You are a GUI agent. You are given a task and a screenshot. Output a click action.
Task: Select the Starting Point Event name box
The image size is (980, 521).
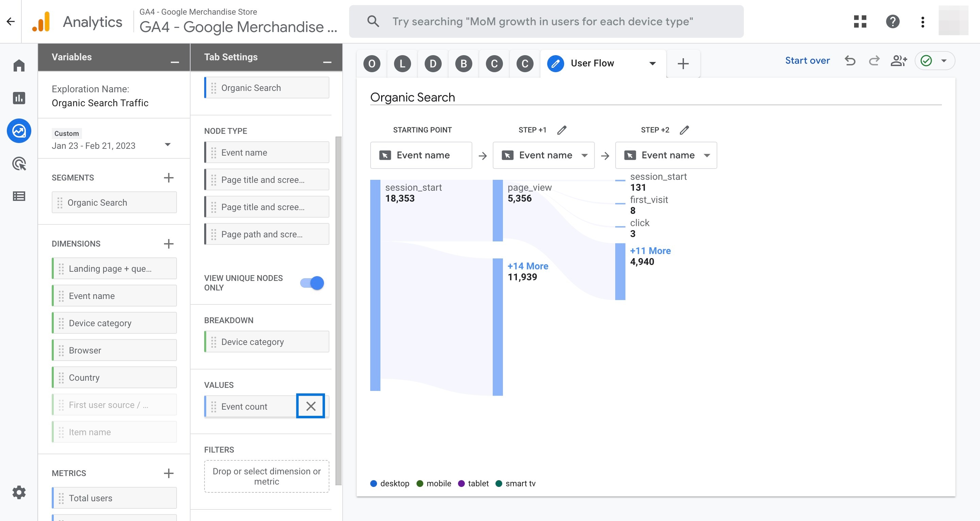(421, 155)
